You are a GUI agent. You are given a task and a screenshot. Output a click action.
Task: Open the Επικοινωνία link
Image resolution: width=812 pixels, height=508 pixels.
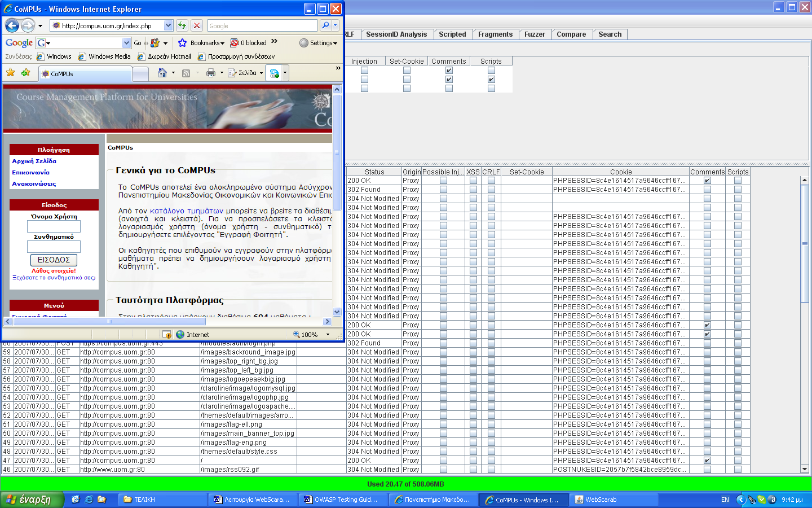tap(30, 172)
